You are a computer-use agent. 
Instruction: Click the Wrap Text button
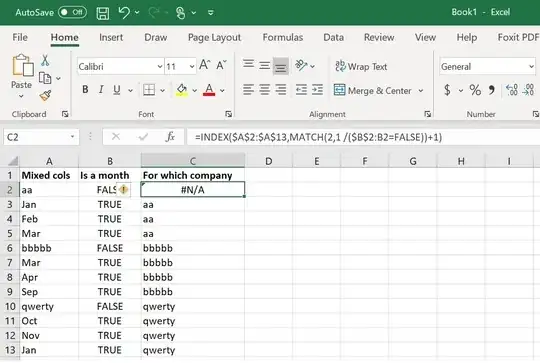coord(361,66)
